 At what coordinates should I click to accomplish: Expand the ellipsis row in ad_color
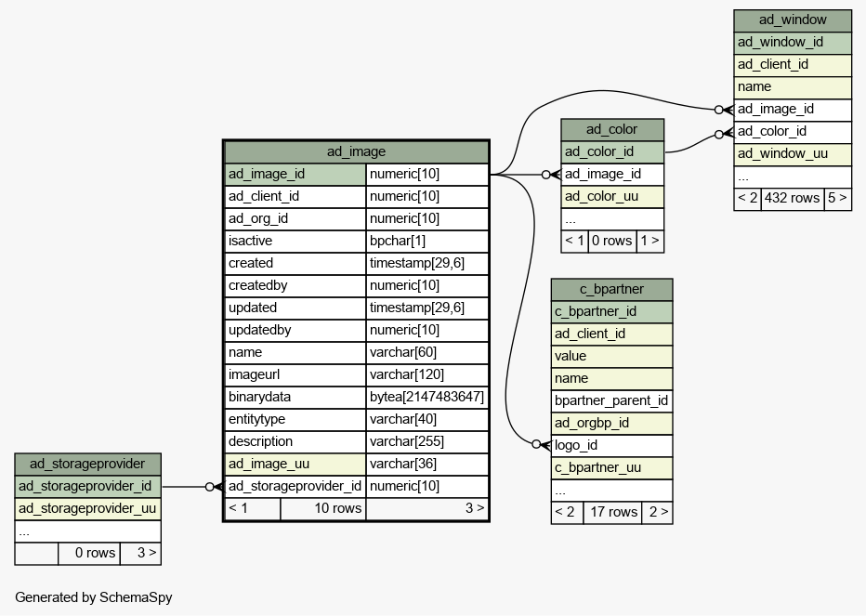click(611, 219)
